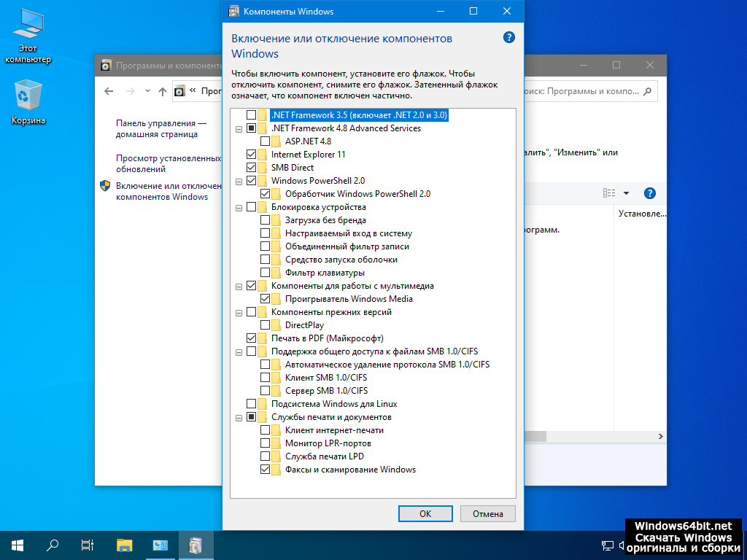Open Task View on the taskbar
The width and height of the screenshot is (747, 560).
[x=88, y=545]
